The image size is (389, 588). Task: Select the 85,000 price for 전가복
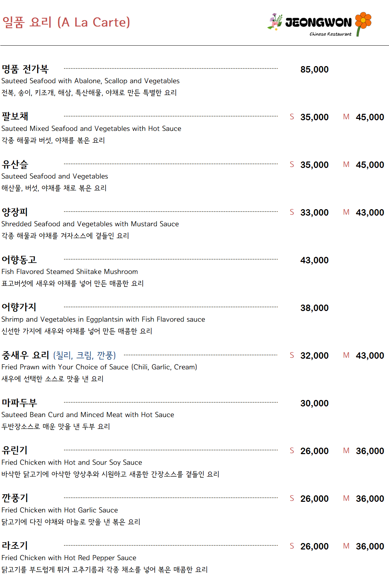(x=314, y=69)
